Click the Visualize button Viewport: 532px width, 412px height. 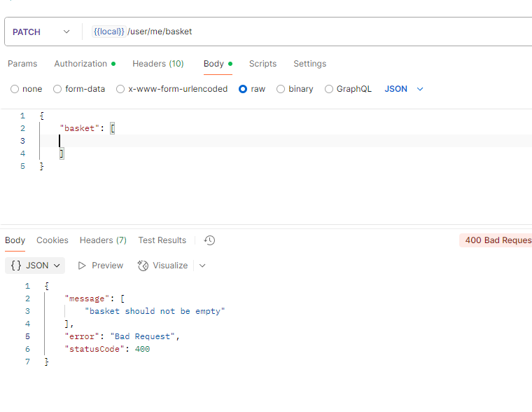tap(162, 266)
